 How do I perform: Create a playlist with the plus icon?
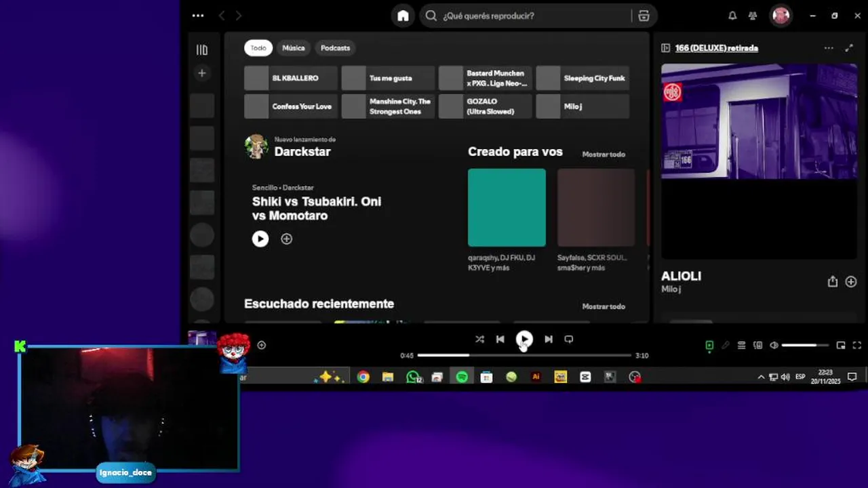point(201,73)
